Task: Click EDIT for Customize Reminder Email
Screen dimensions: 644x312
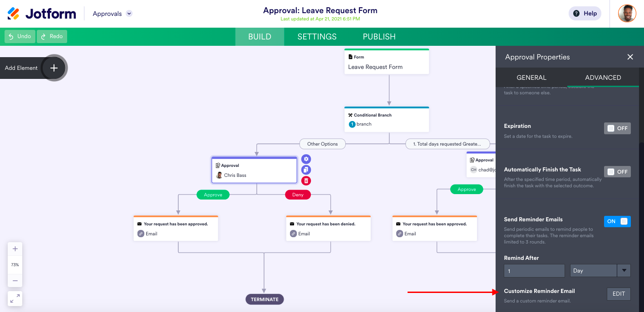Action: click(x=619, y=294)
